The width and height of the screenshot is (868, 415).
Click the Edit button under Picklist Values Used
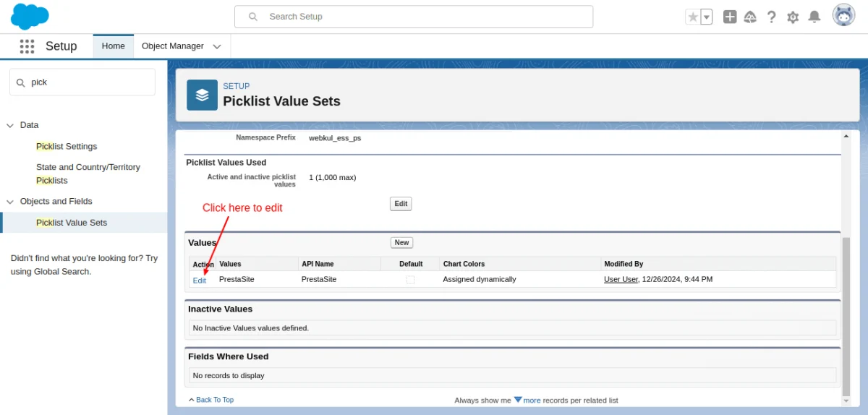coord(401,204)
